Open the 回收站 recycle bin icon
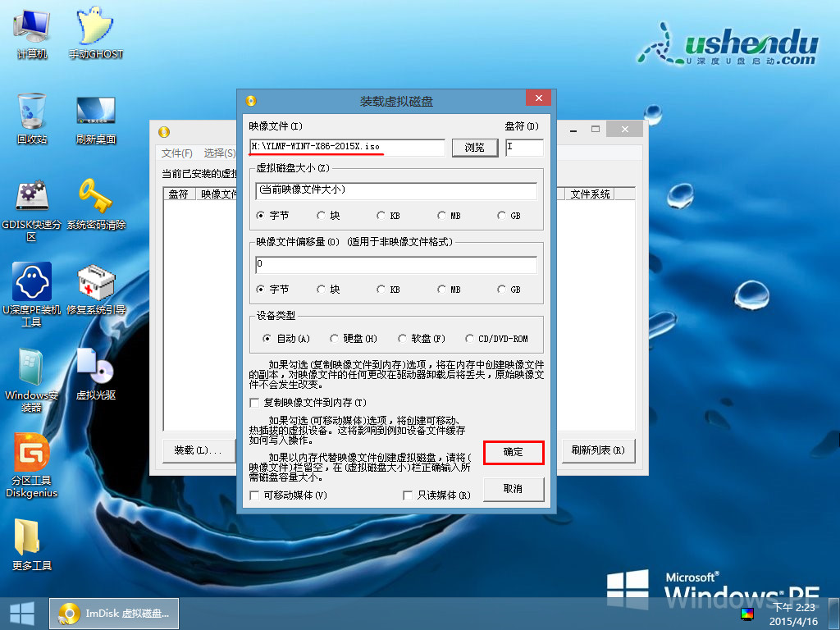Screen dimensions: 840x630 click(x=32, y=112)
